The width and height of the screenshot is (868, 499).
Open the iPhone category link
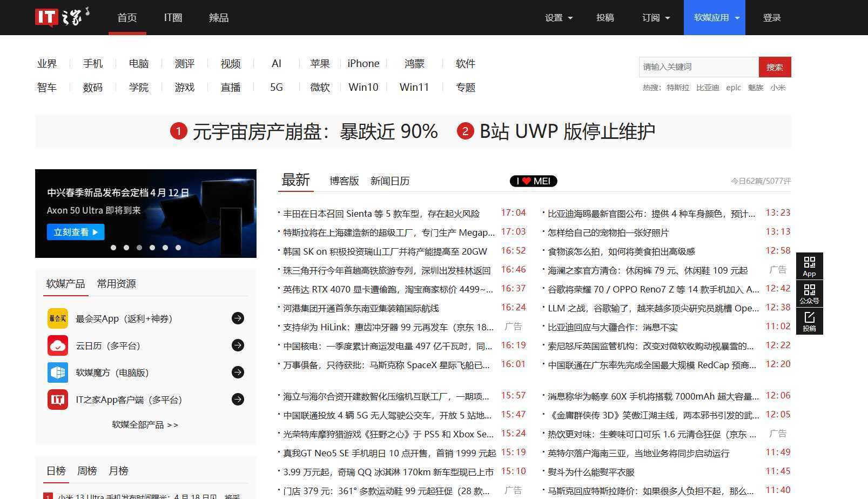coord(364,64)
